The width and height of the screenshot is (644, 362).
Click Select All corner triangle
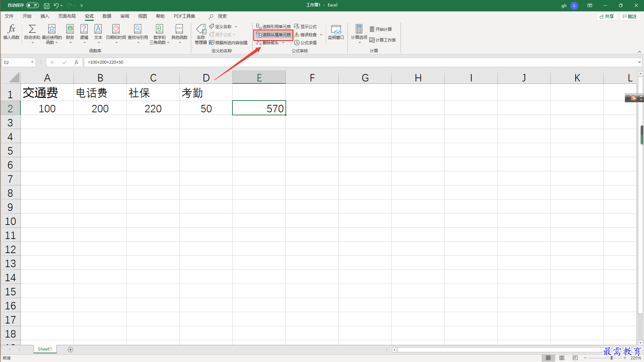tap(14, 77)
